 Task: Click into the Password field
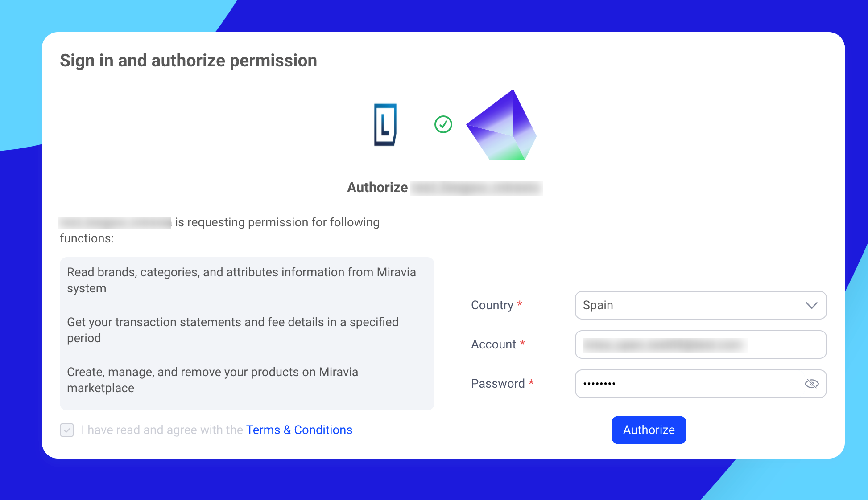(x=687, y=384)
